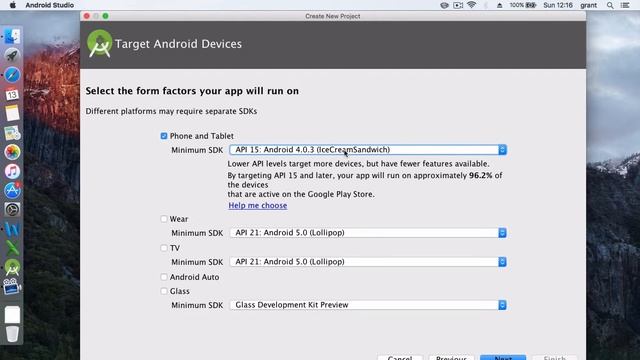This screenshot has height=360, width=640.
Task: Close the Create New Project window
Action: pyautogui.click(x=87, y=16)
